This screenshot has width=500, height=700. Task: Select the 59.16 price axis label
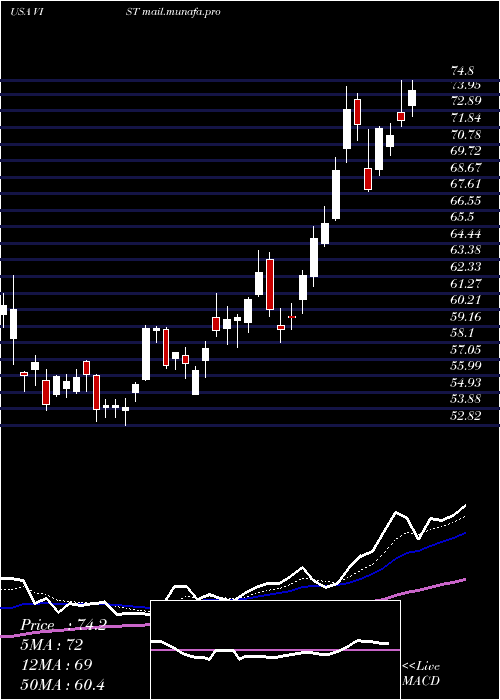[466, 317]
